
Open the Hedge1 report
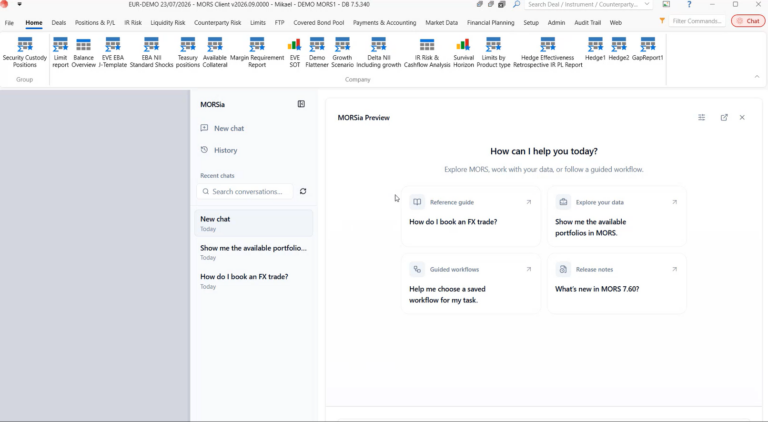(595, 49)
